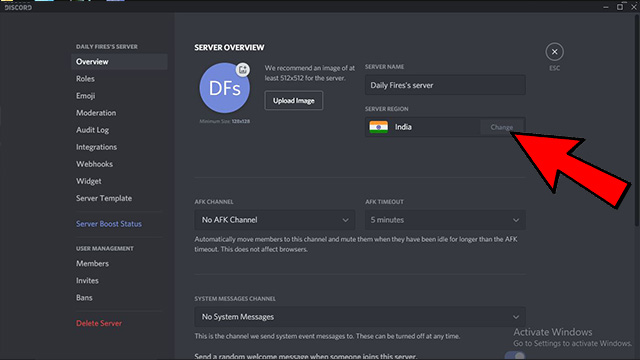Click the Upload Image button
The height and width of the screenshot is (360, 640).
[293, 100]
